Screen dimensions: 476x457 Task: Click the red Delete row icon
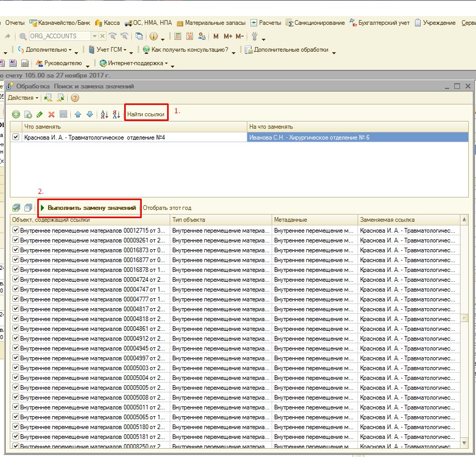pos(51,114)
